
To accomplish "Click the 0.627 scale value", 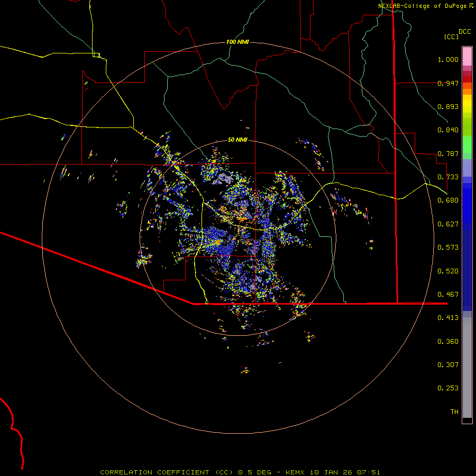I will 448,224.
